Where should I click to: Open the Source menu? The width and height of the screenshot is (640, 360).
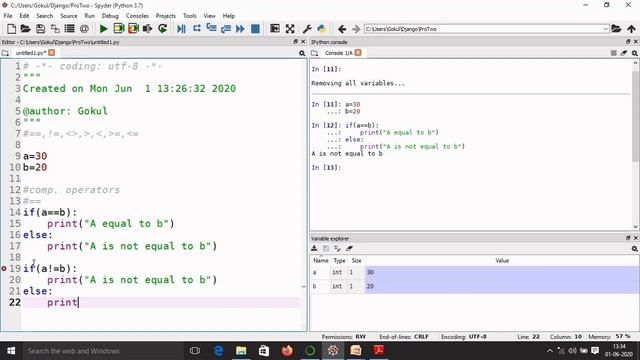tap(69, 16)
